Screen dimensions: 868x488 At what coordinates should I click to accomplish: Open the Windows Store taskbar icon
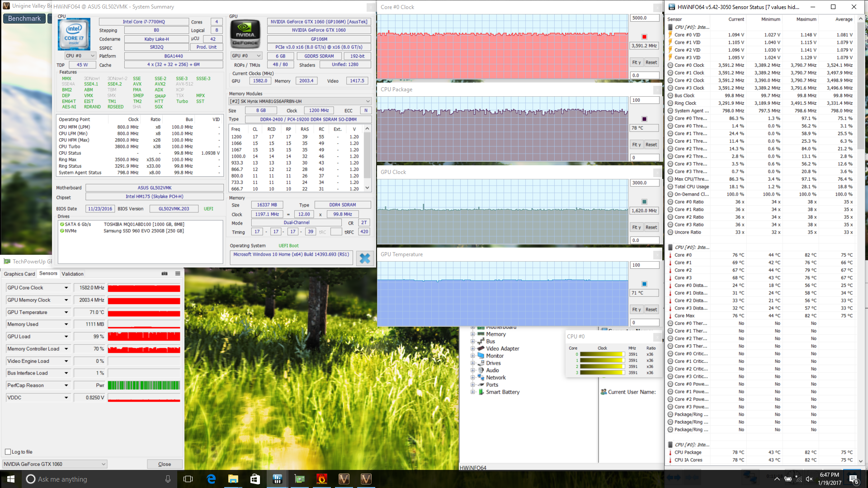255,479
